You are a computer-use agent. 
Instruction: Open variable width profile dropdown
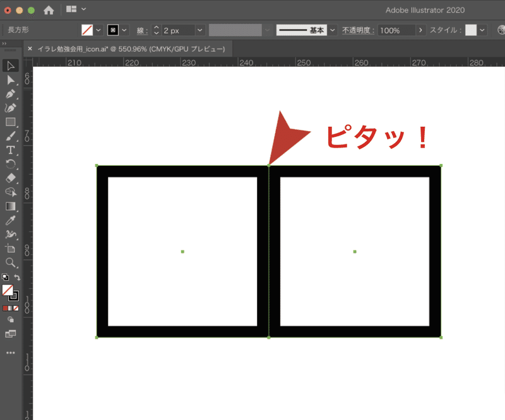click(267, 30)
